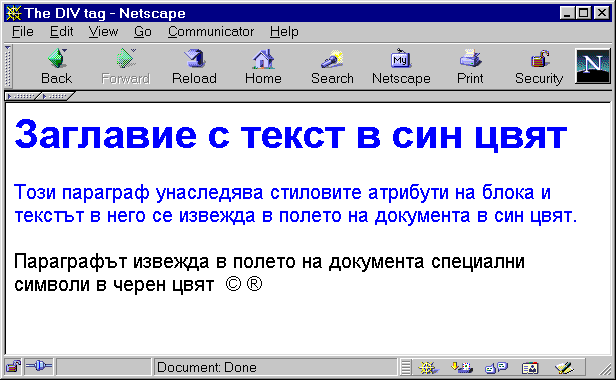616x380 pixels.
Task: Go back with the Back toolbar button
Action: [57, 66]
